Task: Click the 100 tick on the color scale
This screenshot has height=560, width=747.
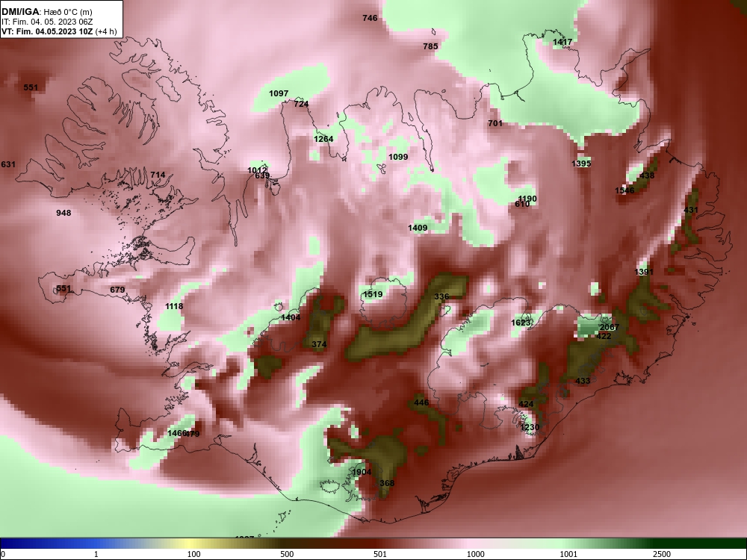Action: tap(194, 554)
